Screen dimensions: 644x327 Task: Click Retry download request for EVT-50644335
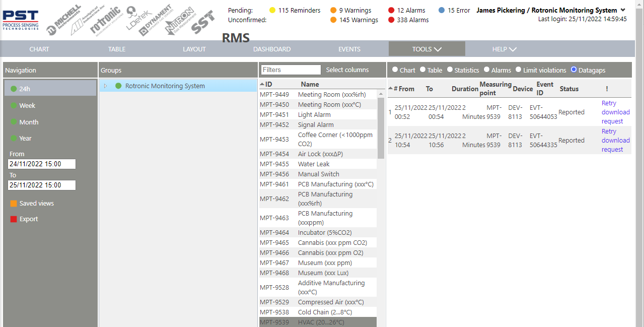tap(615, 140)
